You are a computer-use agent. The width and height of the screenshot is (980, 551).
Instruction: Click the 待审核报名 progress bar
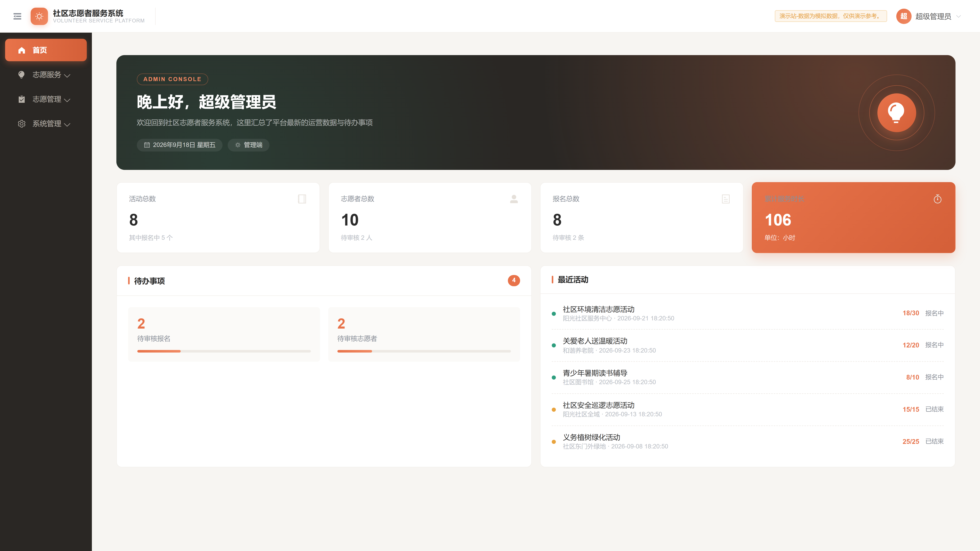pos(224,351)
